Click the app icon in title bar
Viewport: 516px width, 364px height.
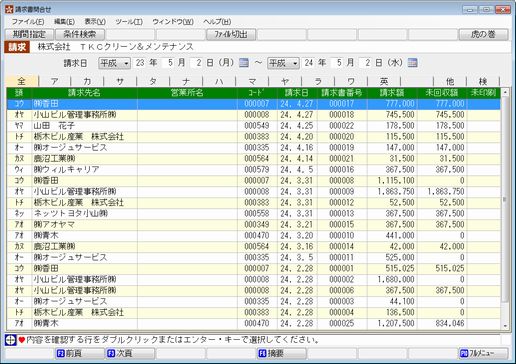click(x=9, y=9)
